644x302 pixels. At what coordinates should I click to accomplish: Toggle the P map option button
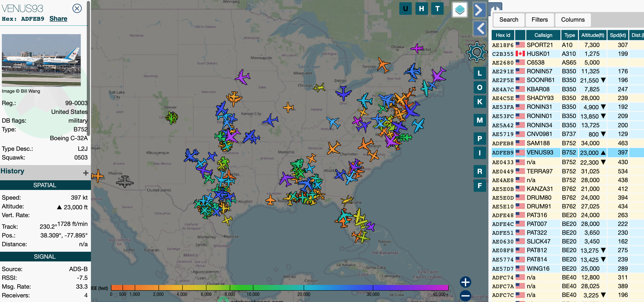479,139
